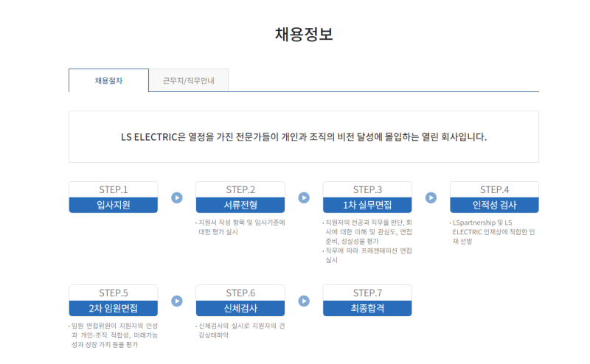
Task: Click the 프레젠테이션 면접 실시 bullet text
Action: tap(369, 255)
